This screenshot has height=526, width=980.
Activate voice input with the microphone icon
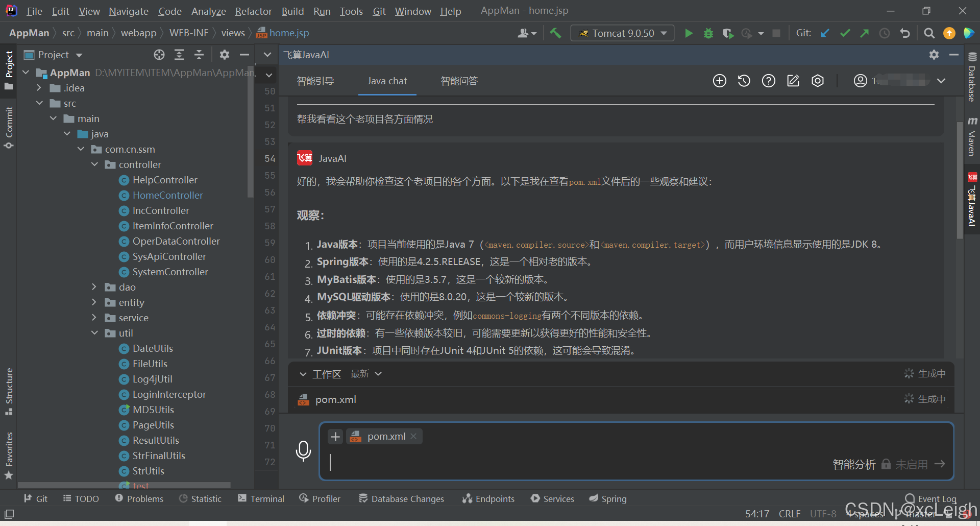pos(304,451)
